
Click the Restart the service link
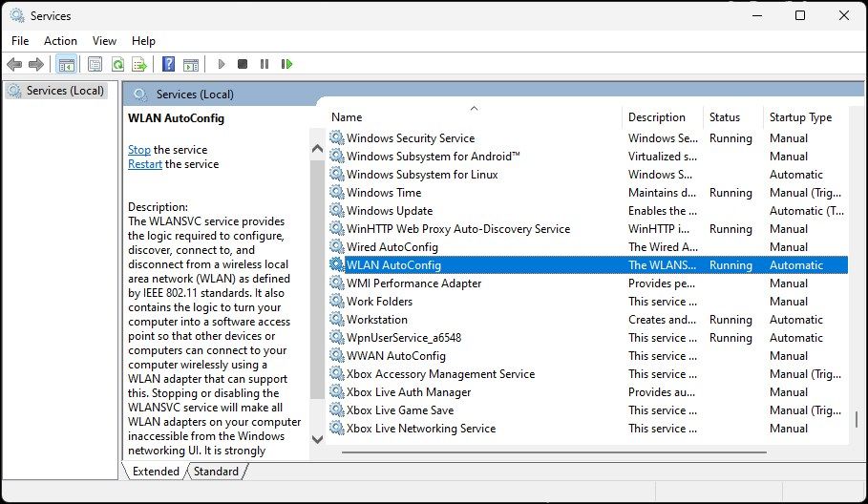(x=145, y=164)
